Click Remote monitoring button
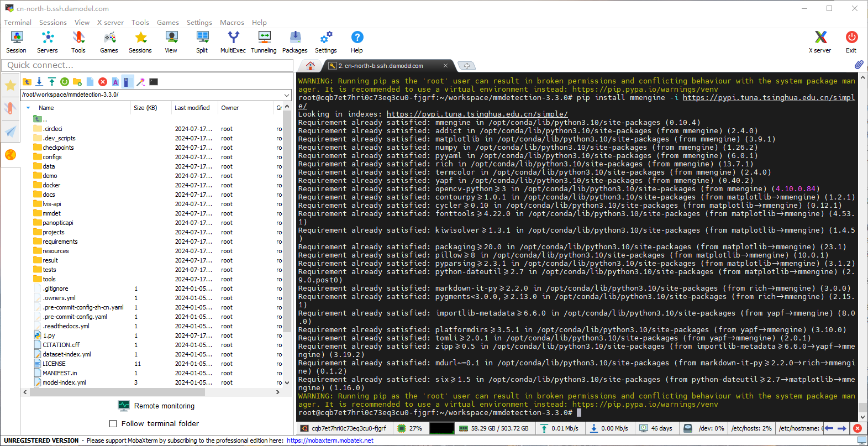The image size is (868, 446). tap(156, 406)
